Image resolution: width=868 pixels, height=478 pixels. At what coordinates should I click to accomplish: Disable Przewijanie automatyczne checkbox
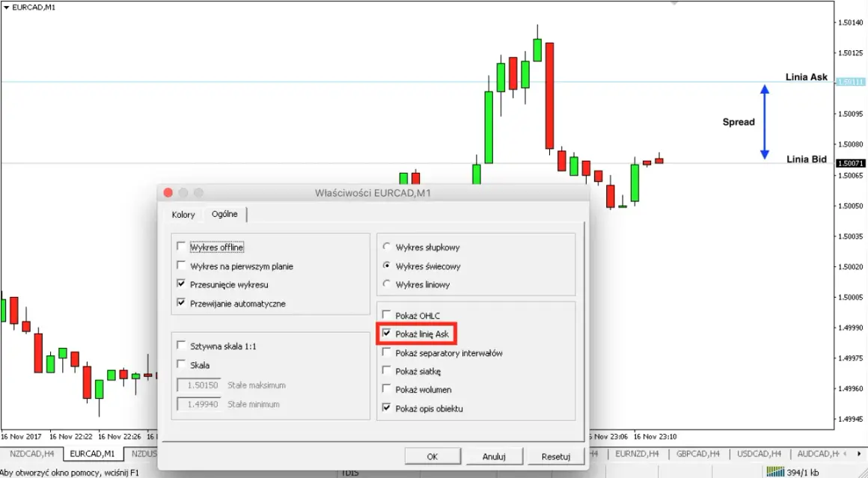tap(181, 303)
